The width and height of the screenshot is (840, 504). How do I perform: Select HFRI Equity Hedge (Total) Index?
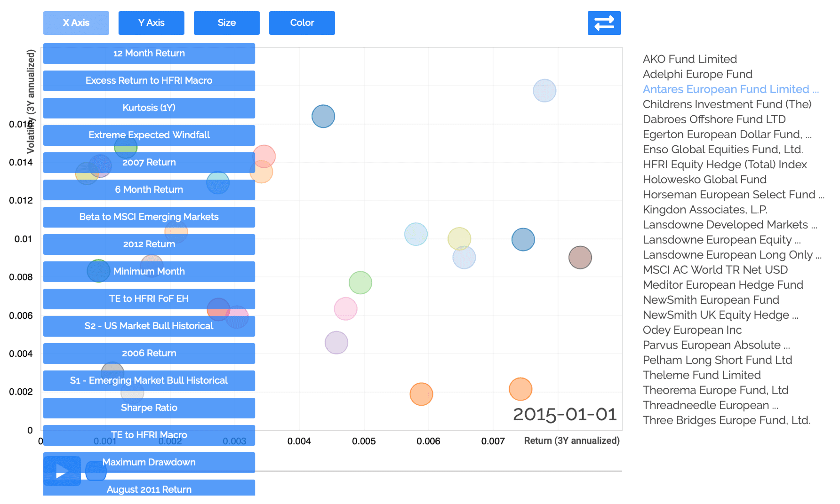pos(725,164)
